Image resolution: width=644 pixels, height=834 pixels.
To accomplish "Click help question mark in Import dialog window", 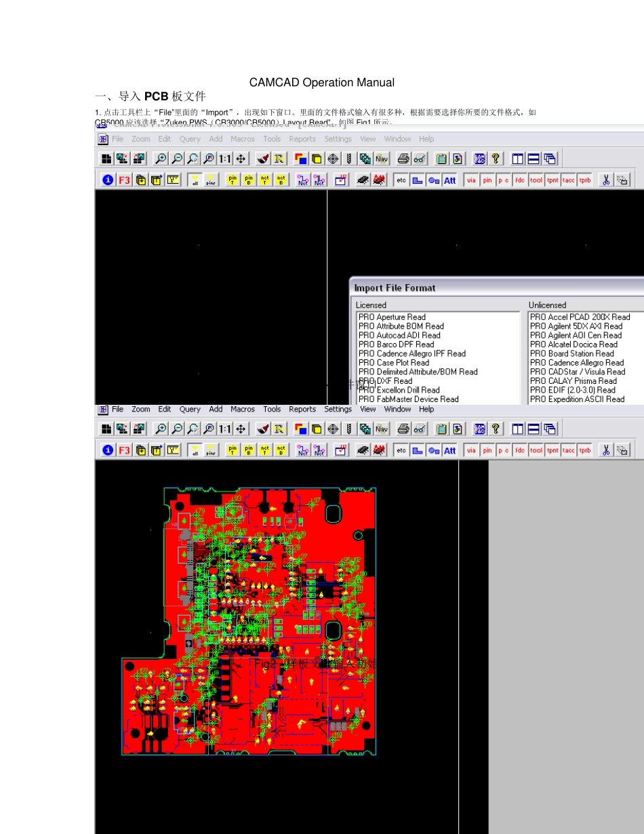I will click(496, 159).
